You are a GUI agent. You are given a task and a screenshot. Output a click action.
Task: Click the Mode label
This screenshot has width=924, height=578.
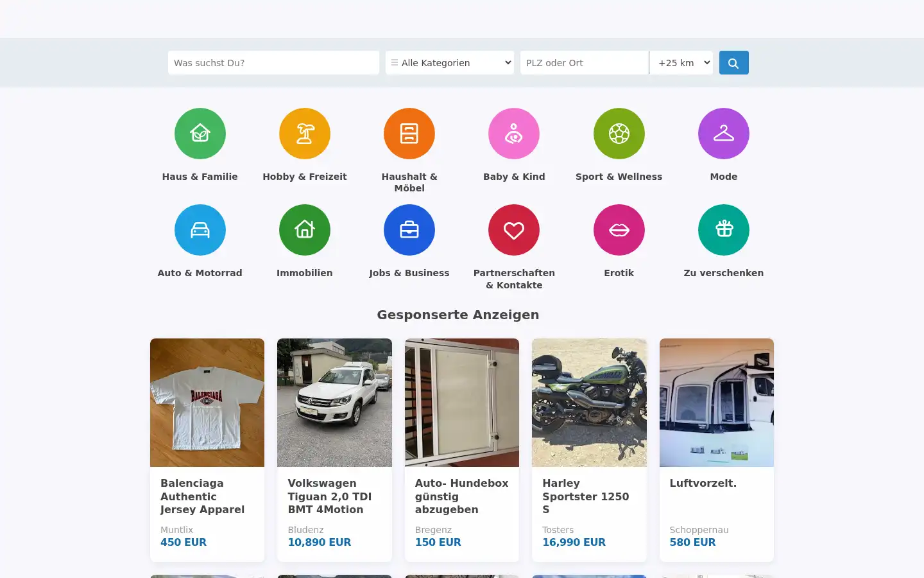coord(724,177)
